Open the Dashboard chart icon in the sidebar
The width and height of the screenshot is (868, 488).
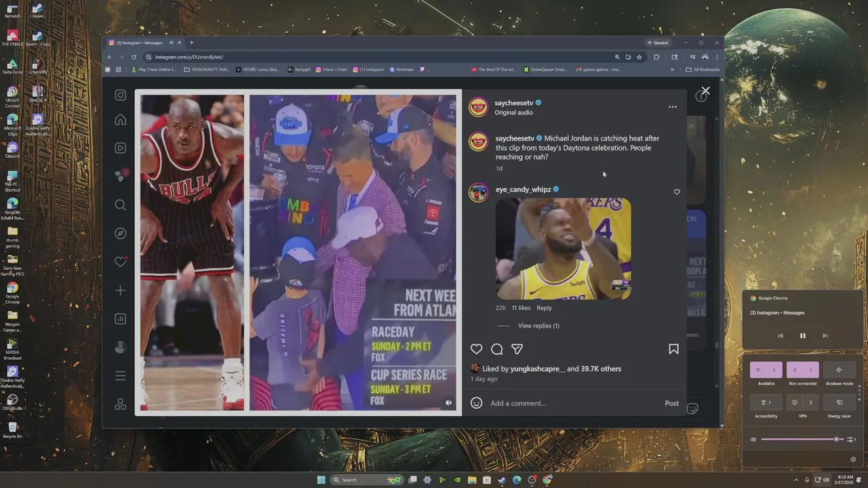click(120, 319)
